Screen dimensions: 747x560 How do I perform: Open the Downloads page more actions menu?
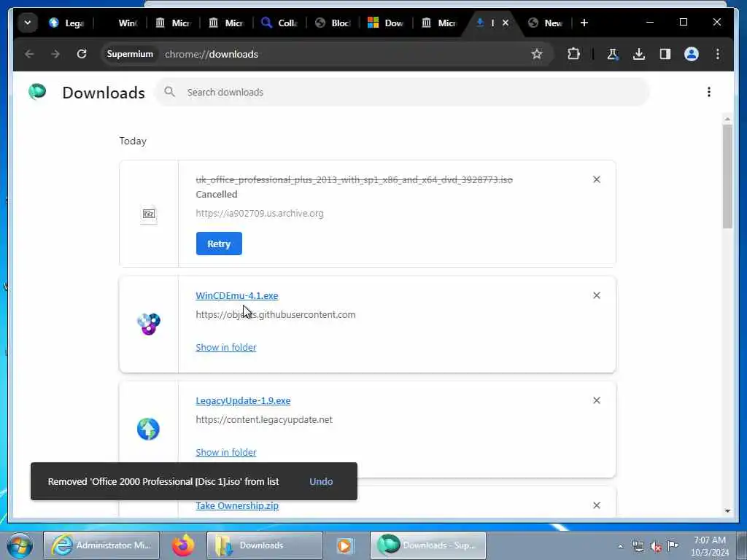pyautogui.click(x=709, y=92)
